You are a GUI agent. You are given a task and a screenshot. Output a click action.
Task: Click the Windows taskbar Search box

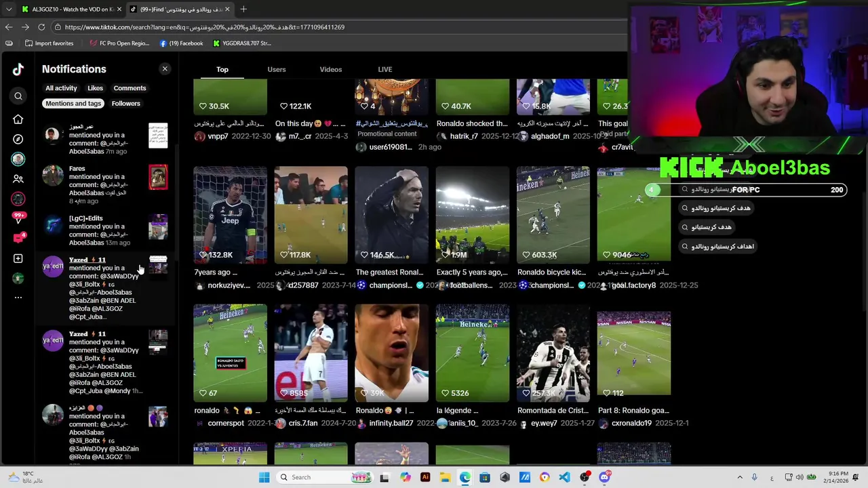(x=324, y=477)
